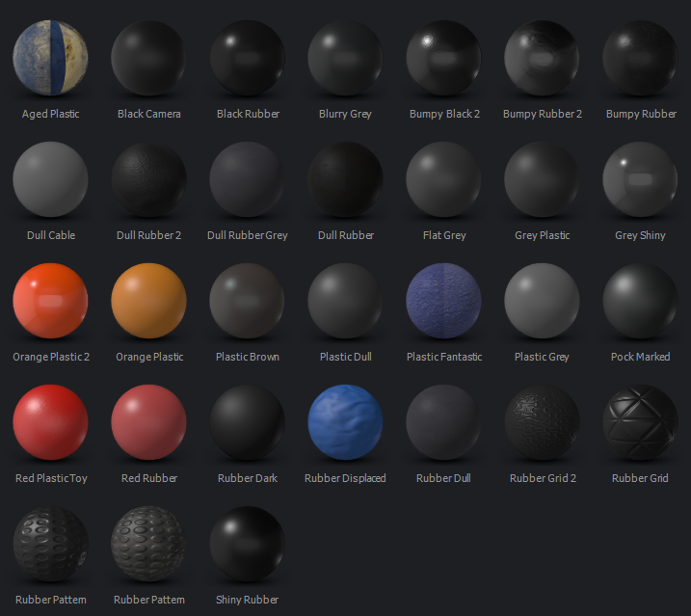Click the Blurry Grey material sphere
Viewport: 691px width, 616px height.
[345, 58]
